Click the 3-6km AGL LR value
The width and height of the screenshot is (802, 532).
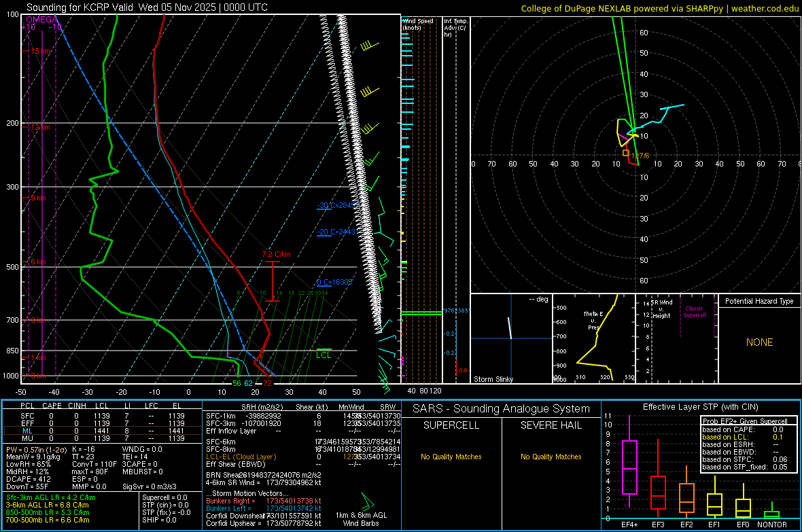pyautogui.click(x=47, y=505)
